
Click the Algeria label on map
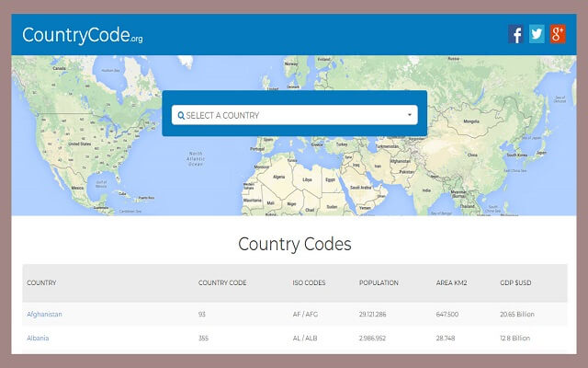pos(279,177)
